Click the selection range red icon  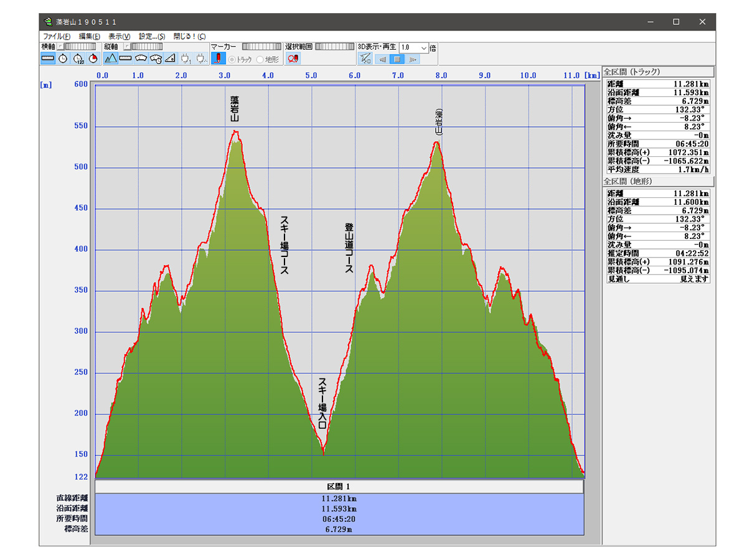(293, 58)
